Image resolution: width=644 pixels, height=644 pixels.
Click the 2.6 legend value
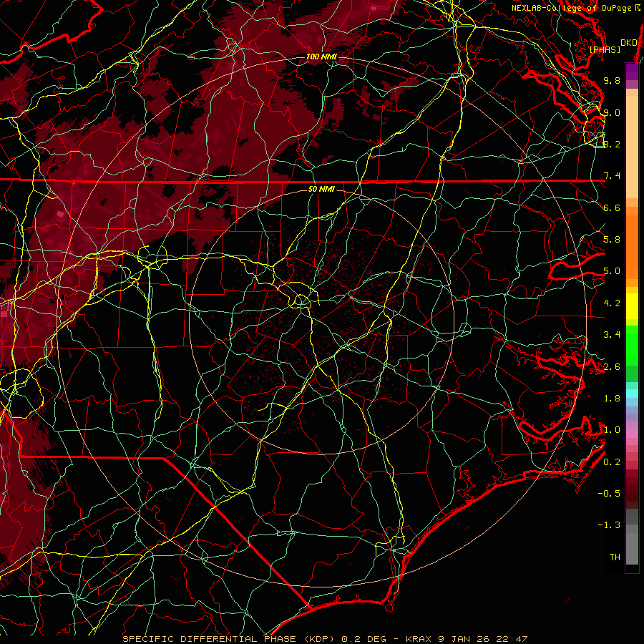coord(612,367)
